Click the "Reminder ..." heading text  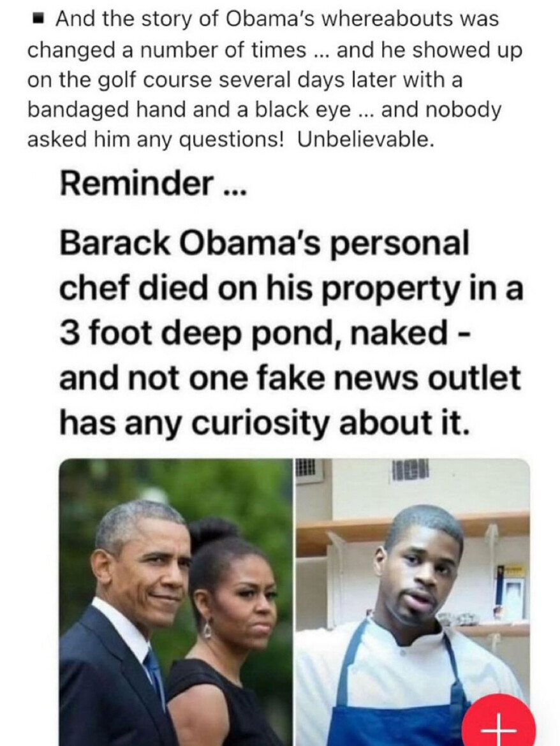pyautogui.click(x=152, y=184)
